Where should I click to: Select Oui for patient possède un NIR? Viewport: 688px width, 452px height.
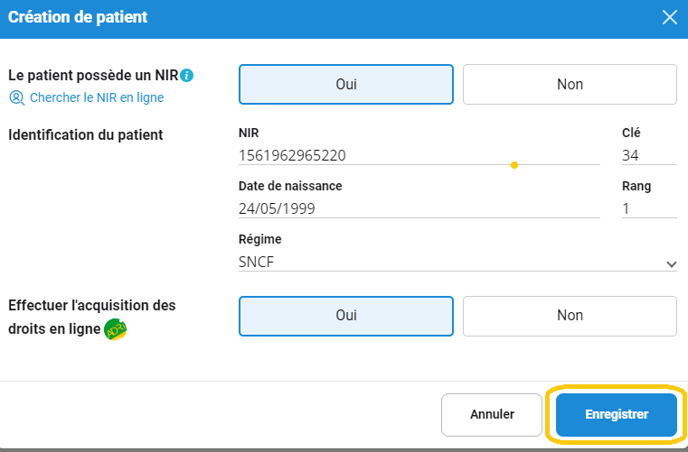(346, 85)
